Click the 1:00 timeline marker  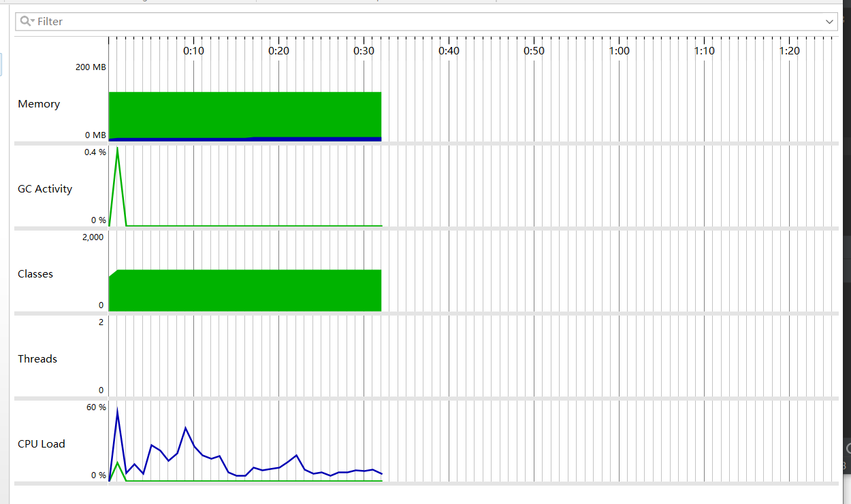point(620,51)
